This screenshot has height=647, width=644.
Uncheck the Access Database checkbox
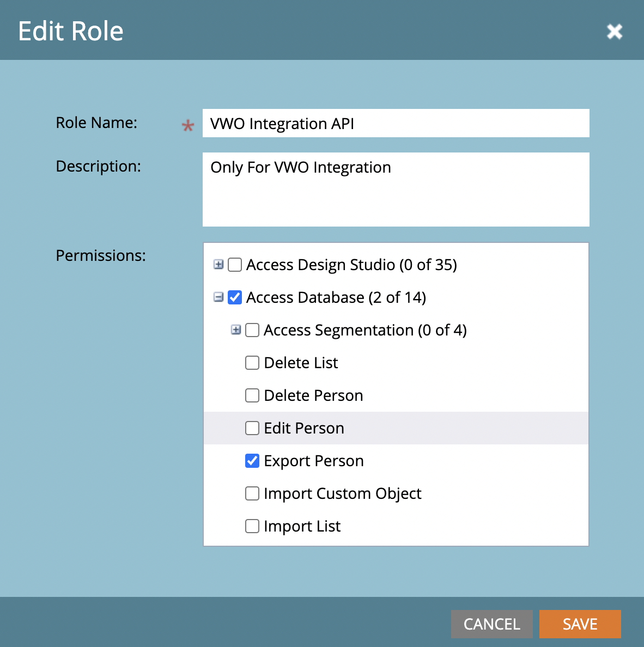[x=235, y=297]
